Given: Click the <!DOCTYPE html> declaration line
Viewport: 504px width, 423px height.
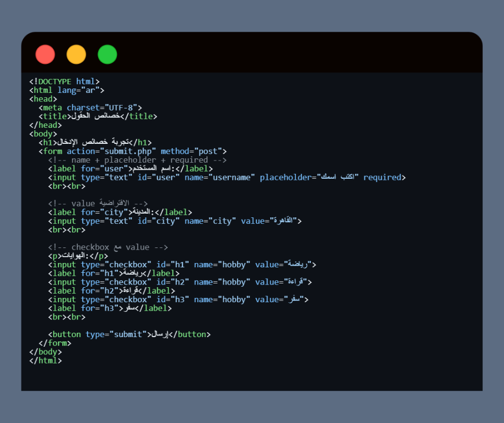Looking at the screenshot, I should (64, 82).
